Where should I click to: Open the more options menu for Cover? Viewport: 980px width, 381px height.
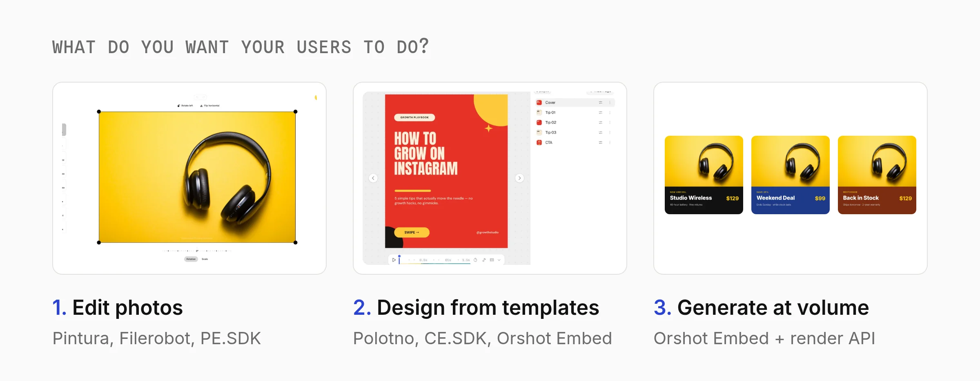pos(610,103)
